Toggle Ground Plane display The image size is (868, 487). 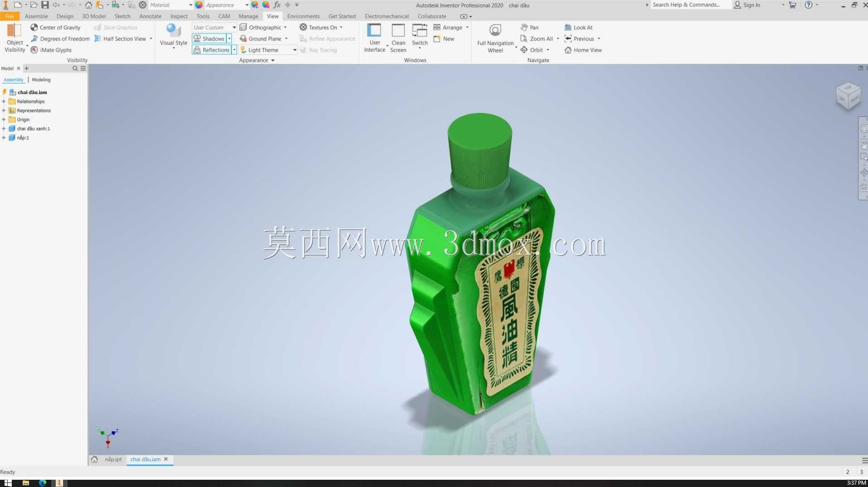260,39
